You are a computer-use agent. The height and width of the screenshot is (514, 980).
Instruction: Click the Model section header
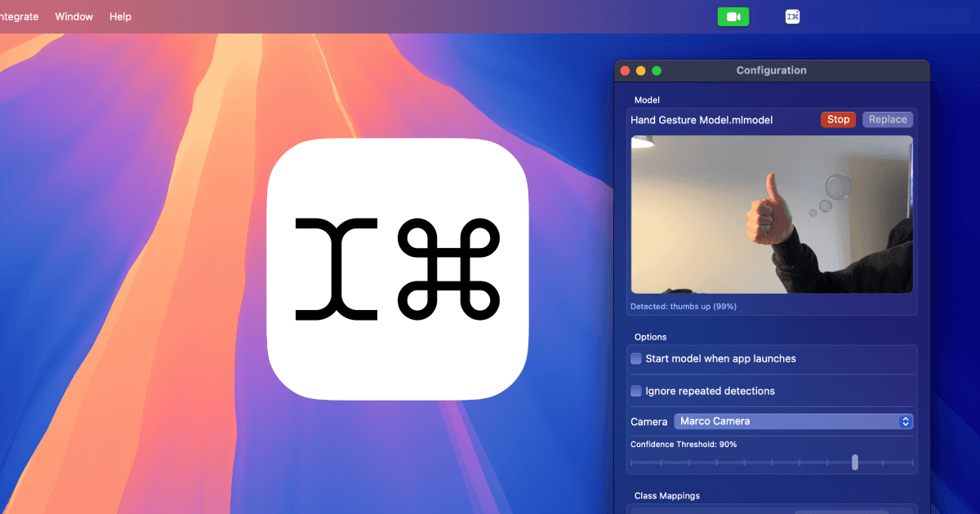(647, 100)
